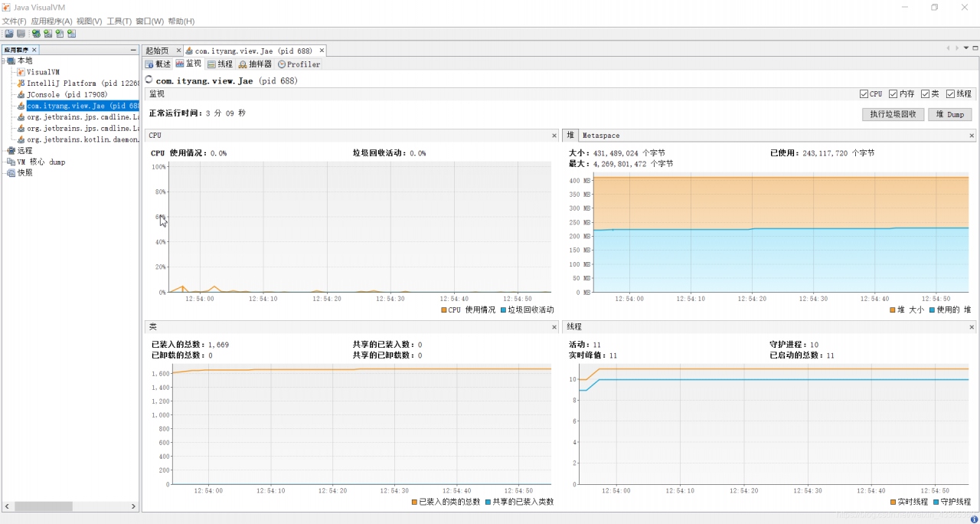Minimize the 应用程序 panel
Image resolution: width=980 pixels, height=524 pixels.
click(133, 50)
